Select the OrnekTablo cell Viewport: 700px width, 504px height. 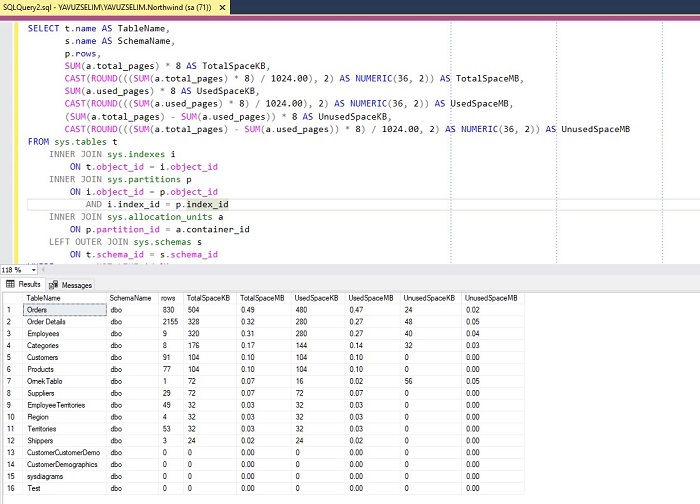(x=65, y=381)
